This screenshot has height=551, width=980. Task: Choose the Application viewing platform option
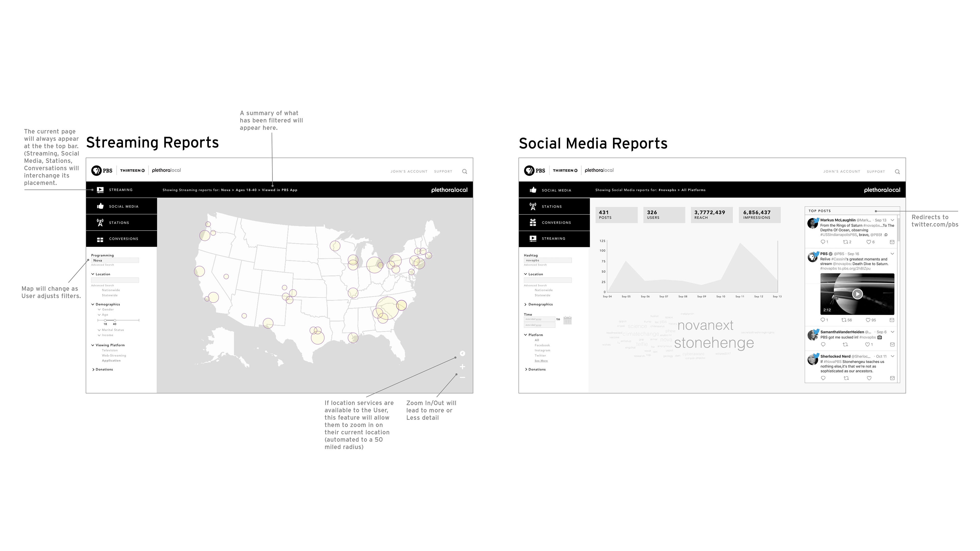point(111,361)
